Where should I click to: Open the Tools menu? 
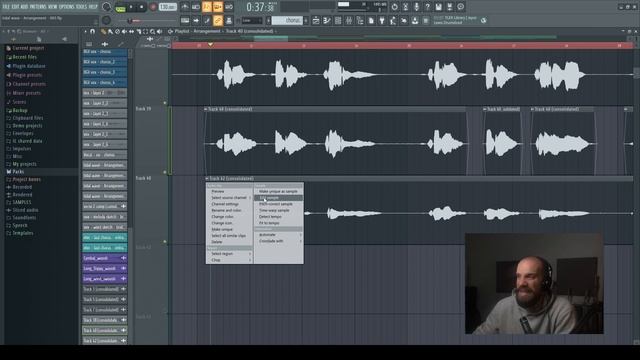pos(81,7)
